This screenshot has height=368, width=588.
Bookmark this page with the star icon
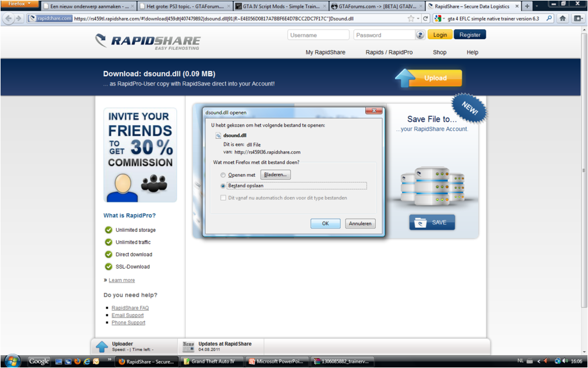[x=411, y=18]
